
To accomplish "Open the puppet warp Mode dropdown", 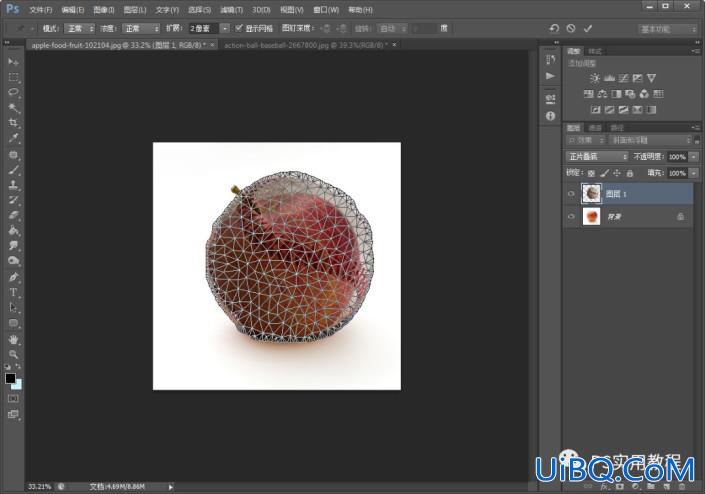I will tap(79, 28).
